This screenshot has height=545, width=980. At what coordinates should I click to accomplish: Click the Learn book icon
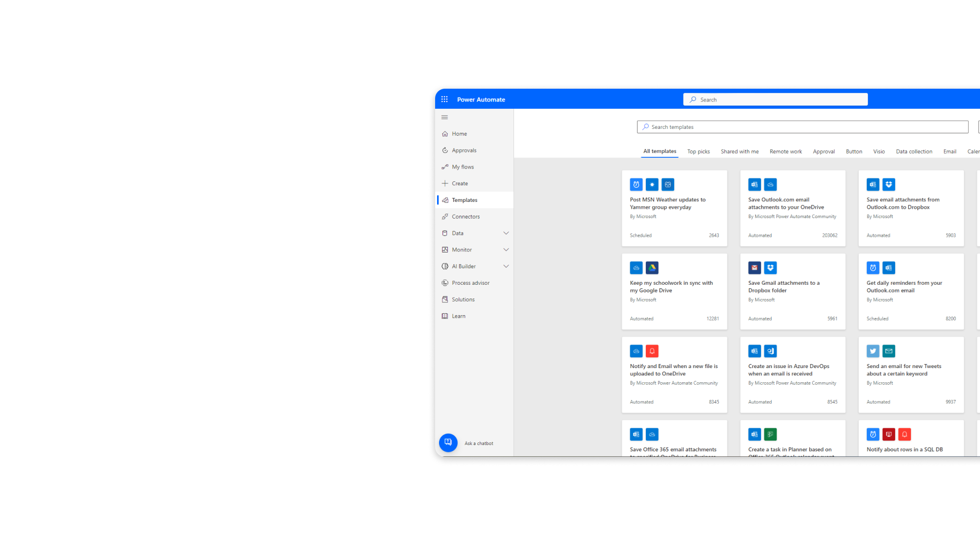[x=445, y=316]
